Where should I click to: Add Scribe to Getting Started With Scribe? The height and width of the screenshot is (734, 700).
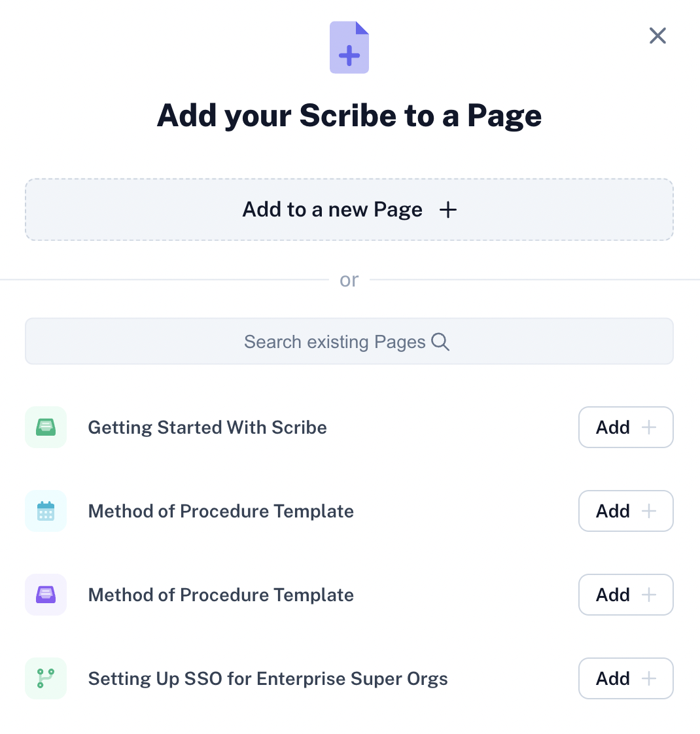pyautogui.click(x=626, y=427)
